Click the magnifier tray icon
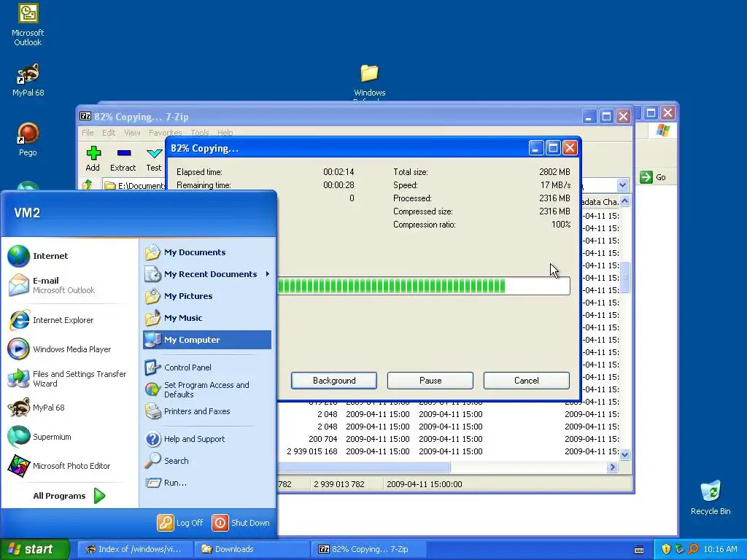The width and height of the screenshot is (747, 560). coord(693,549)
